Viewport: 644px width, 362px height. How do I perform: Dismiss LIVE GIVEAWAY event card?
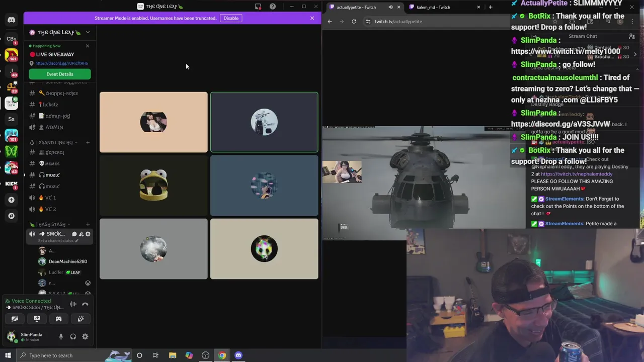pyautogui.click(x=87, y=46)
